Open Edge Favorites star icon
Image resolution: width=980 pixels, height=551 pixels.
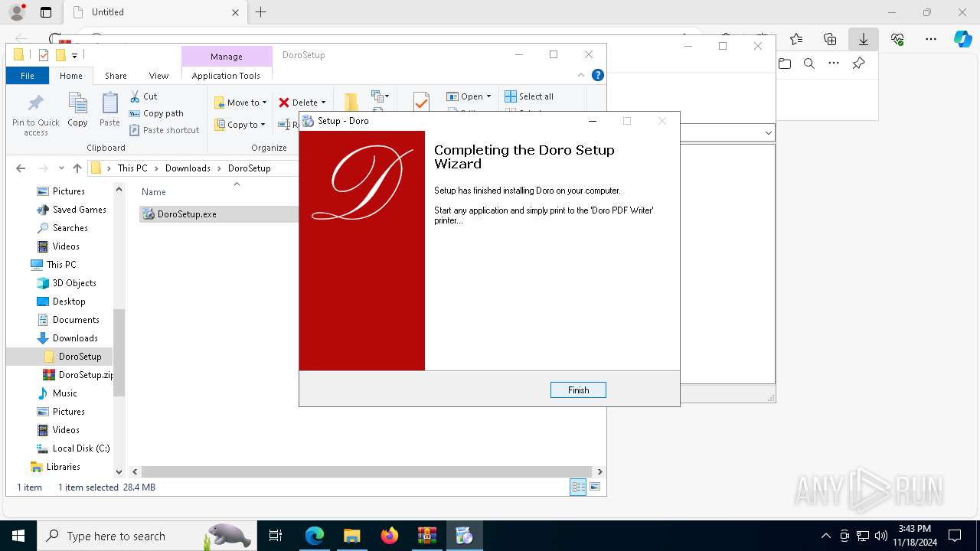(x=796, y=39)
